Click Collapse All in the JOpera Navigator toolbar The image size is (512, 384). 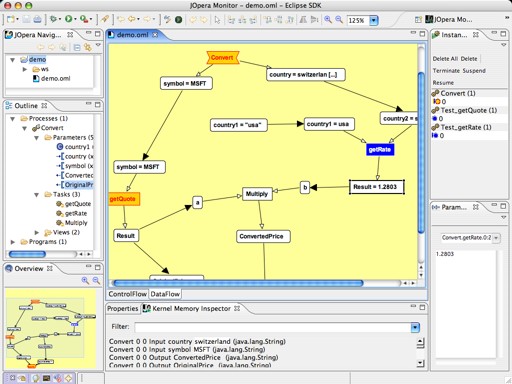pos(77,47)
